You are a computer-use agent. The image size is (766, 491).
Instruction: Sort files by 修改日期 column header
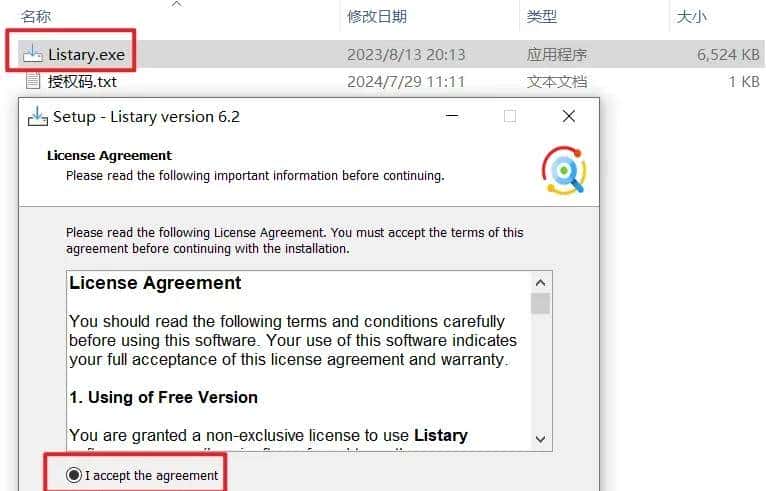[x=377, y=17]
